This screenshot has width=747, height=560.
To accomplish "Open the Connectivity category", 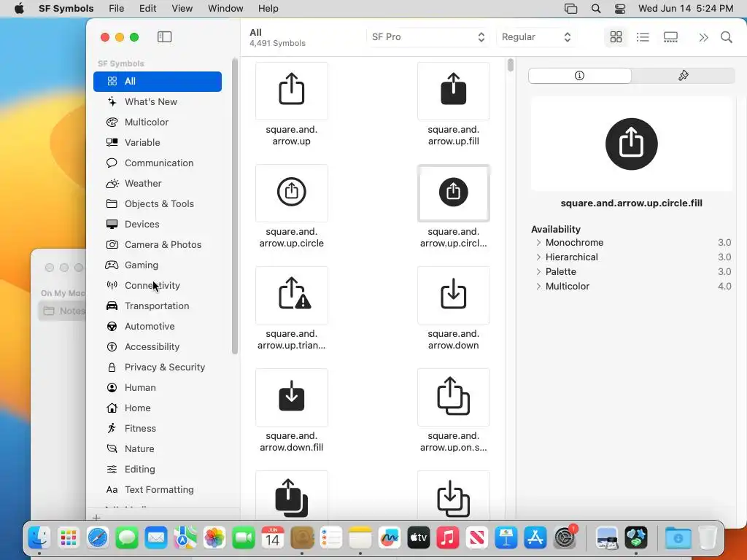I will click(x=158, y=286).
